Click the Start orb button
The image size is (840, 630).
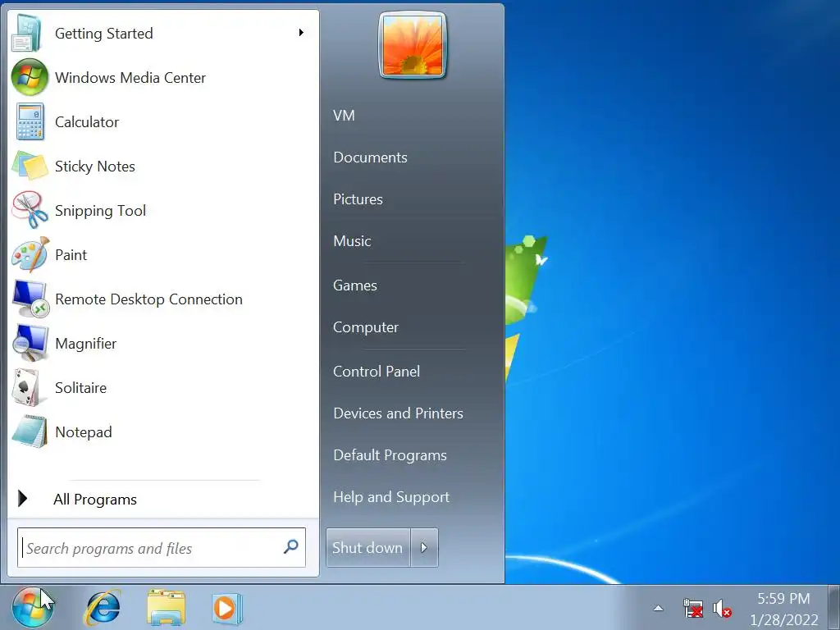[32, 608]
